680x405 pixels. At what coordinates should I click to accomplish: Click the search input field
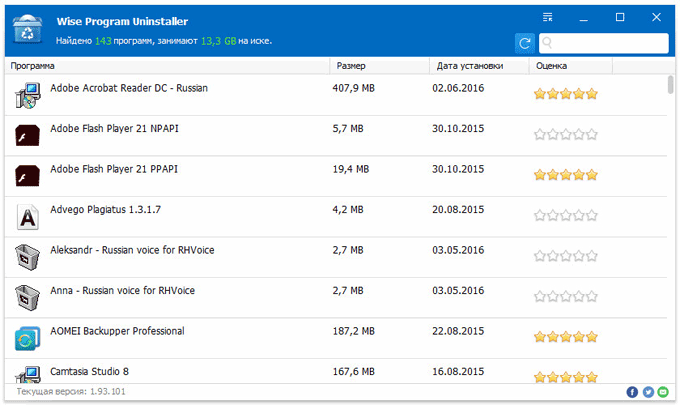click(x=604, y=43)
